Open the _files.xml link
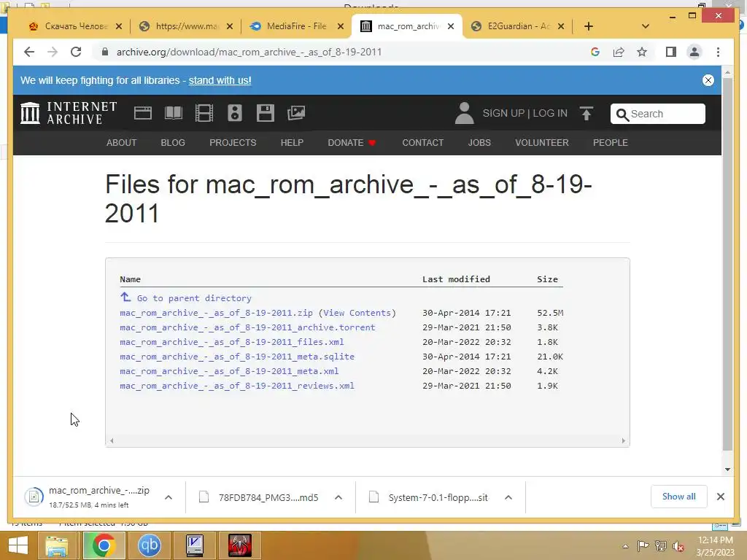The image size is (747, 560). pos(231,342)
